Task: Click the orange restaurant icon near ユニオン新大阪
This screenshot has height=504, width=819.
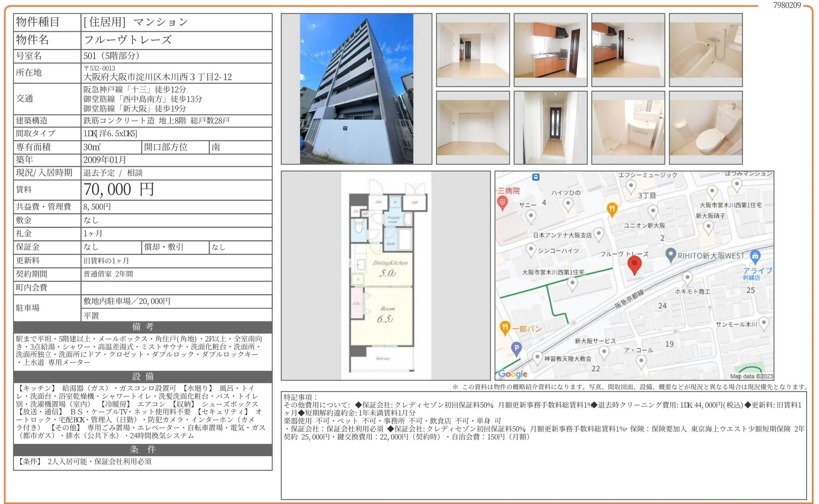Action: tap(612, 208)
